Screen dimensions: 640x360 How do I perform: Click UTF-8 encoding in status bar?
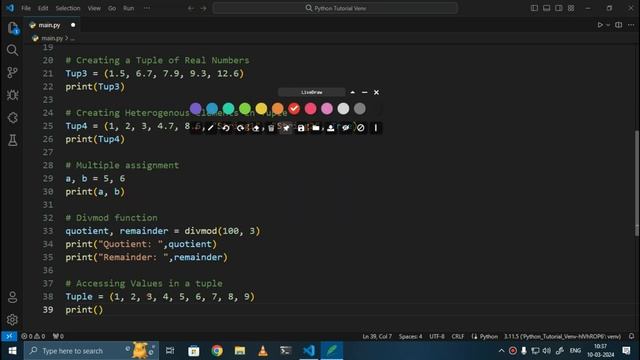point(437,336)
